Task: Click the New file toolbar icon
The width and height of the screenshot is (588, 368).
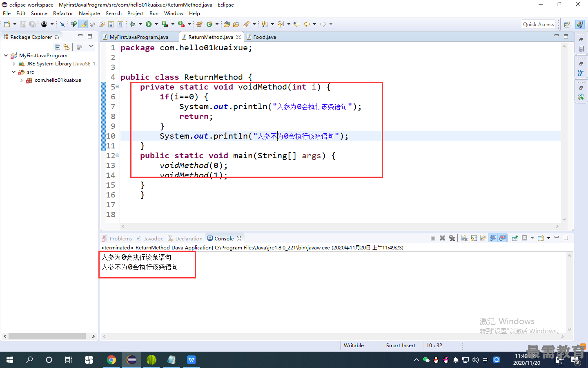Action: pyautogui.click(x=7, y=24)
